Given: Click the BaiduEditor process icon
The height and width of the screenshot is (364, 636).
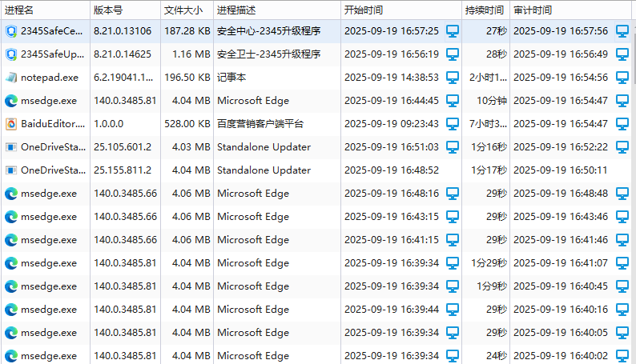Looking at the screenshot, I should (x=11, y=124).
